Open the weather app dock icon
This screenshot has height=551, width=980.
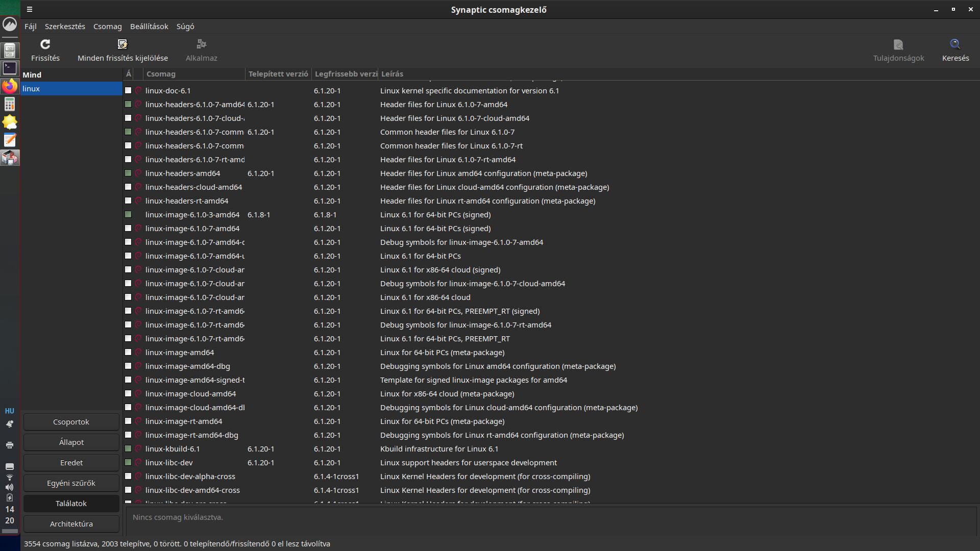(10, 122)
